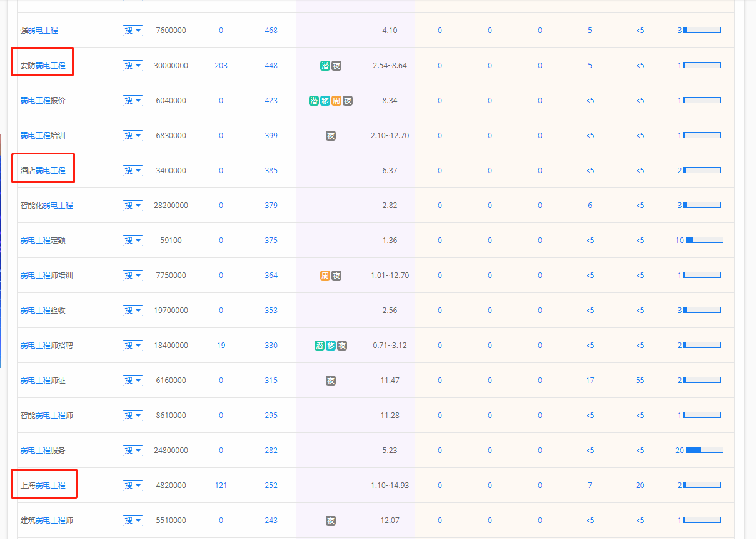
Task: Click the 周 badge in 弱电工程师培训 row
Action: tap(325, 276)
